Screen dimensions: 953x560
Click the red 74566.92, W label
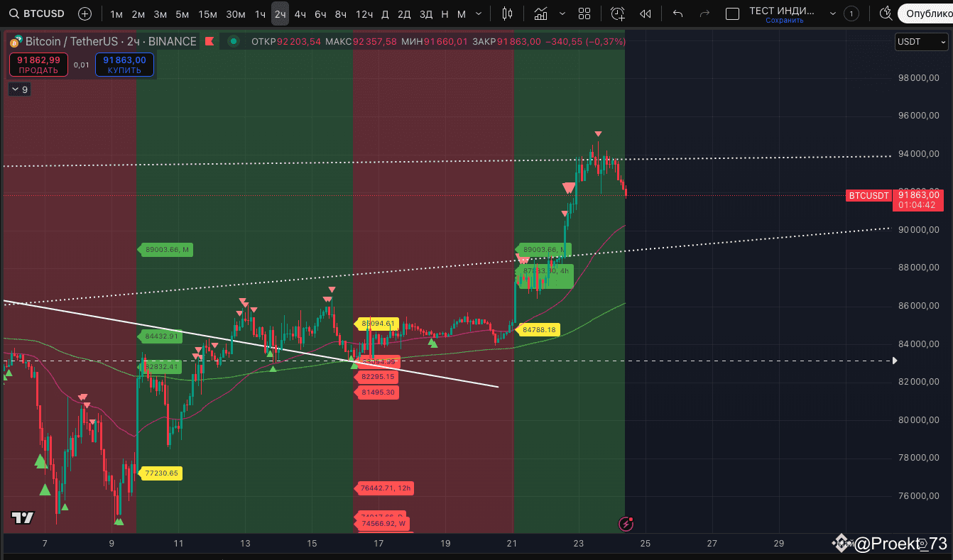point(383,523)
